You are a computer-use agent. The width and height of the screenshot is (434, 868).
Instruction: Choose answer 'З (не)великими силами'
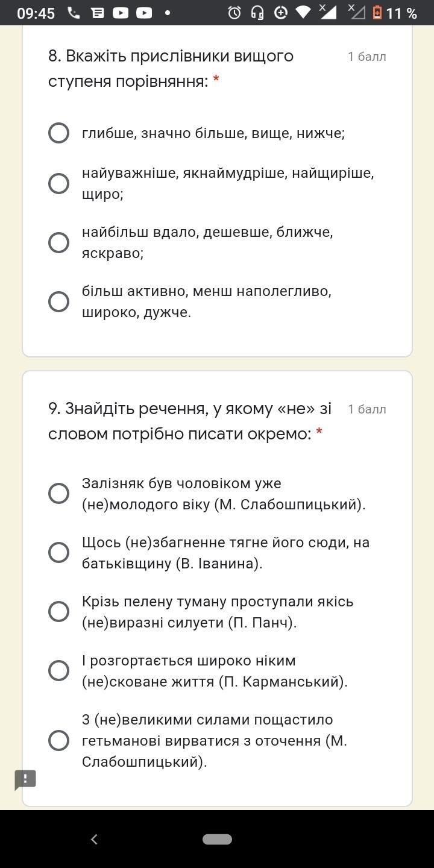click(x=58, y=741)
